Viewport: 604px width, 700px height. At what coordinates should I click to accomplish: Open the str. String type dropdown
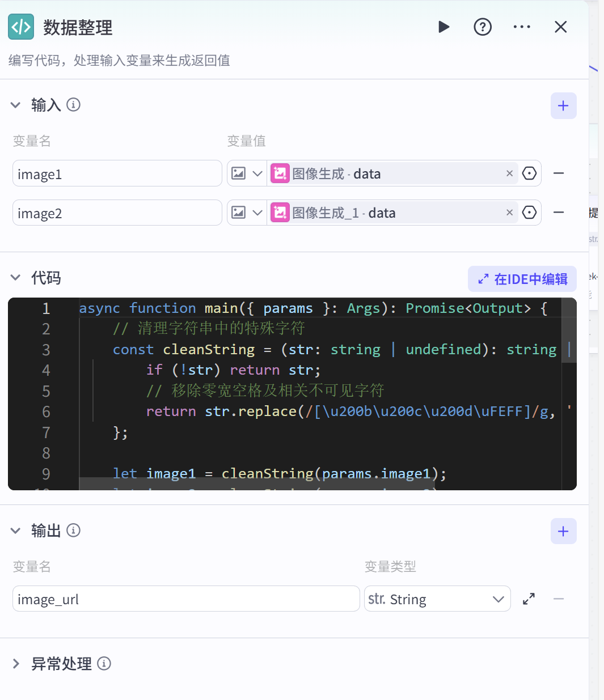point(437,599)
